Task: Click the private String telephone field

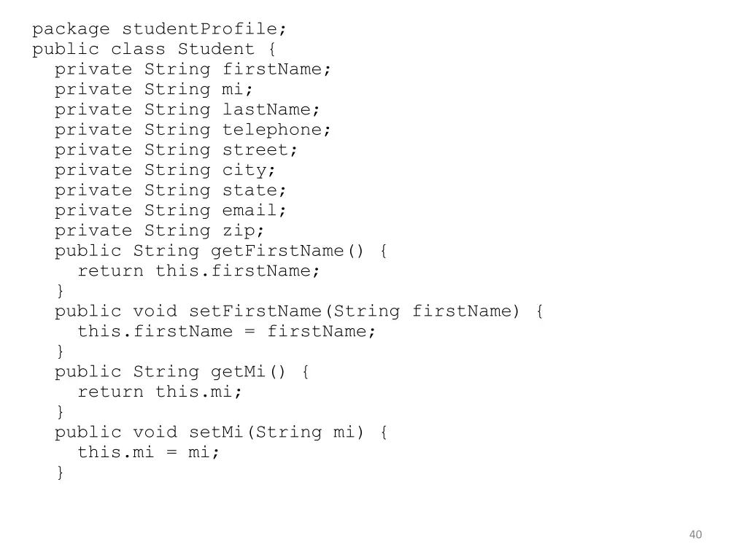Action: tap(193, 130)
